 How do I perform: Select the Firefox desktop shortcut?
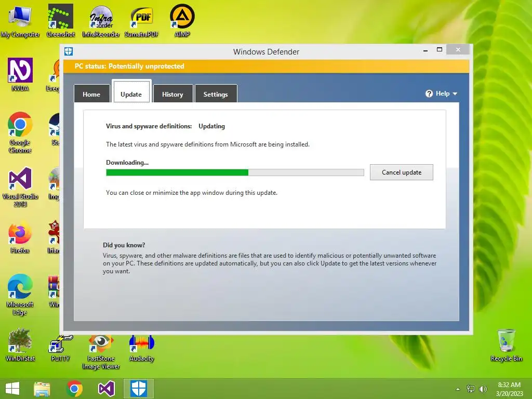20,237
